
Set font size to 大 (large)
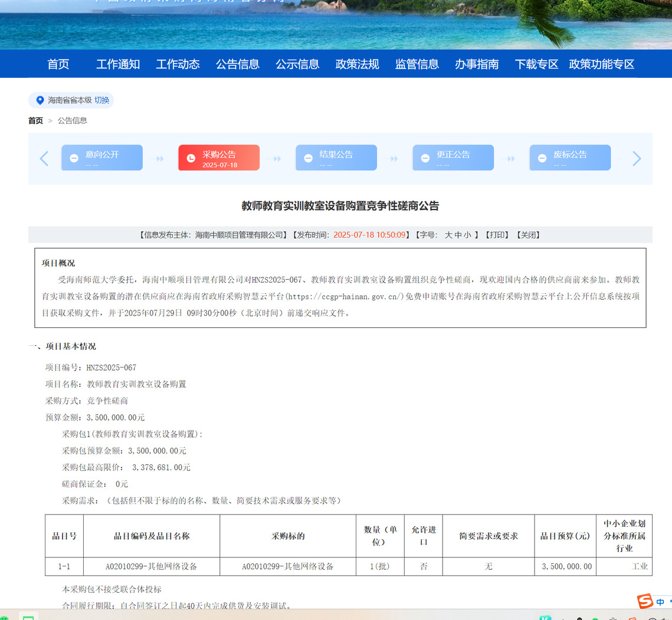[x=448, y=235]
